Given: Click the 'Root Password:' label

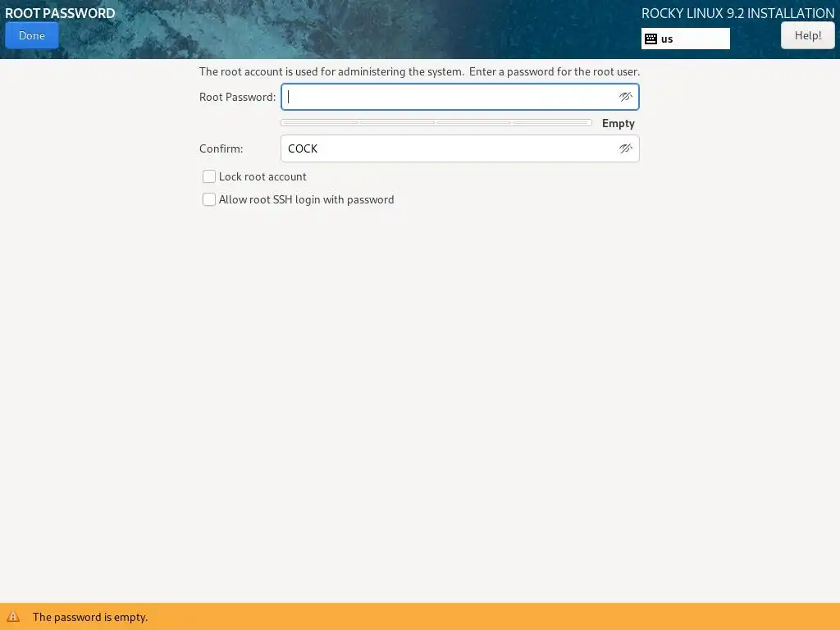Looking at the screenshot, I should [237, 97].
